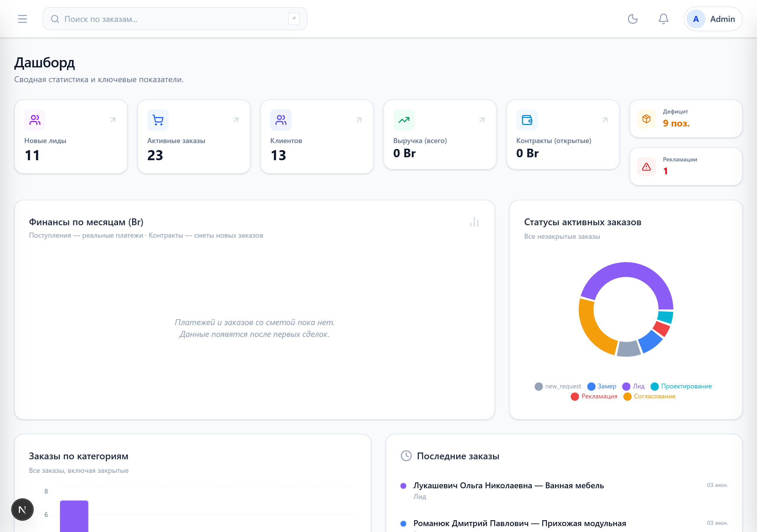757x532 pixels.
Task: Click the enter-key icon in search box
Action: click(x=294, y=19)
